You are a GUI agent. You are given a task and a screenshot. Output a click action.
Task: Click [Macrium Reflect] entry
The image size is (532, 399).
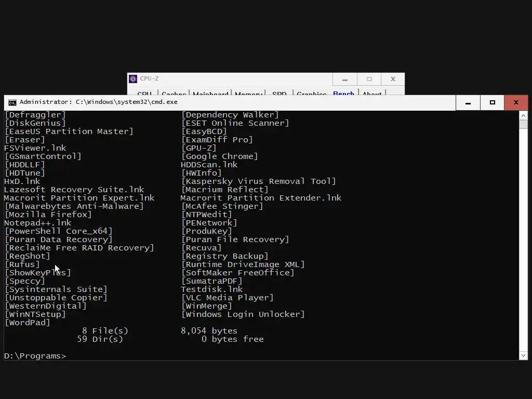point(225,190)
